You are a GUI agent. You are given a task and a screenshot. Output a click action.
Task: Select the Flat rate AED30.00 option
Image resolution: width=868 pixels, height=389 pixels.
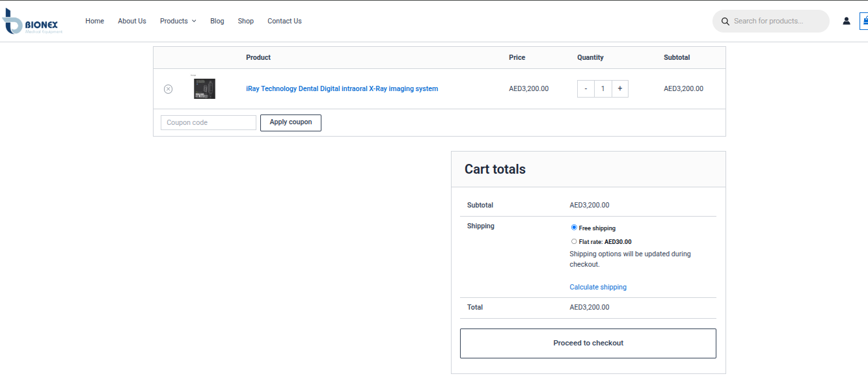(574, 241)
